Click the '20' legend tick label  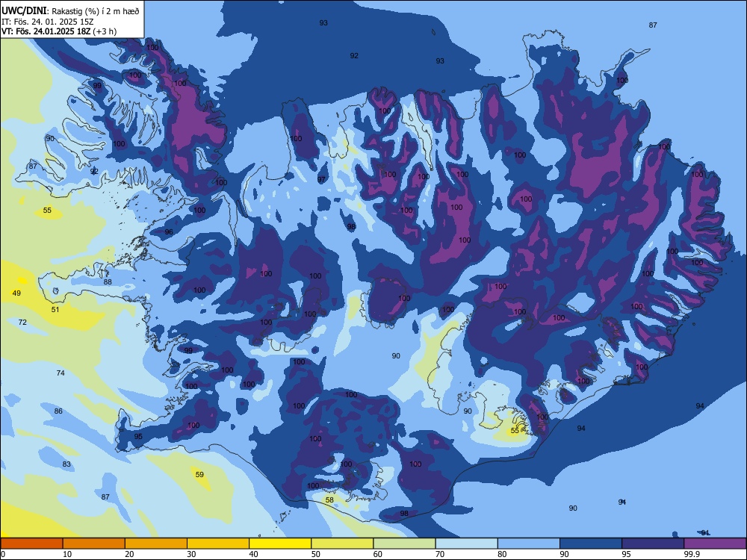129,554
